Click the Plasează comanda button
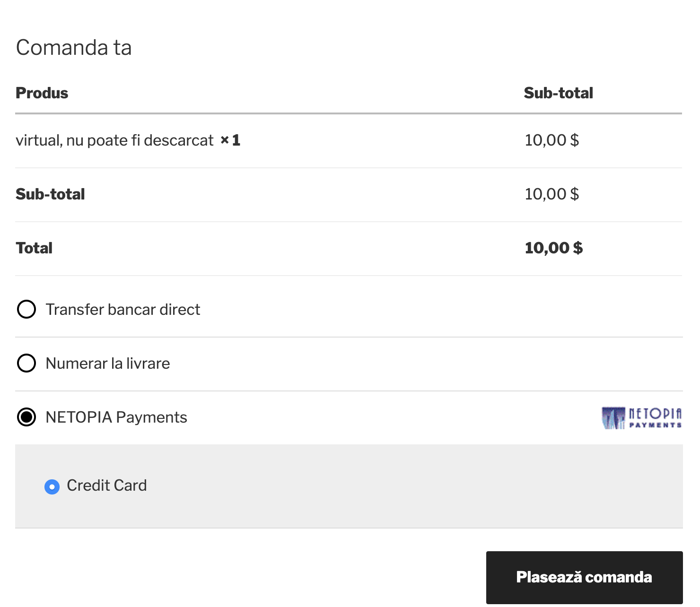 click(584, 577)
